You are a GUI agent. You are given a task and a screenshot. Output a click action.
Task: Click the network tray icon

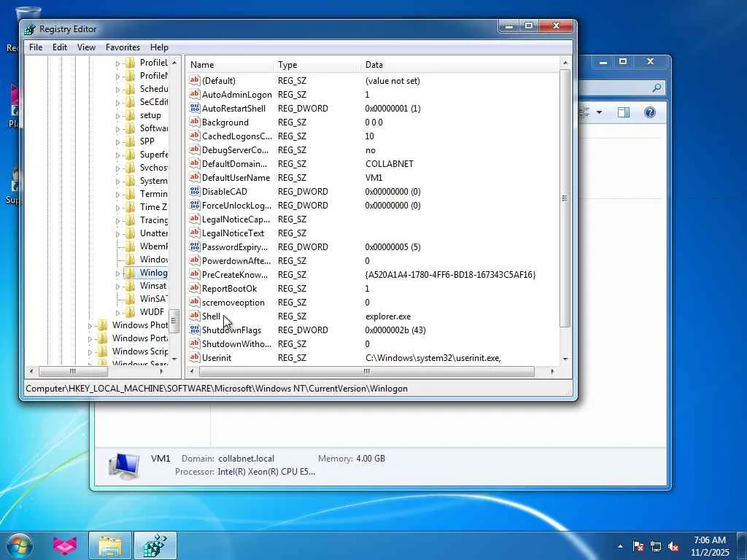click(656, 546)
